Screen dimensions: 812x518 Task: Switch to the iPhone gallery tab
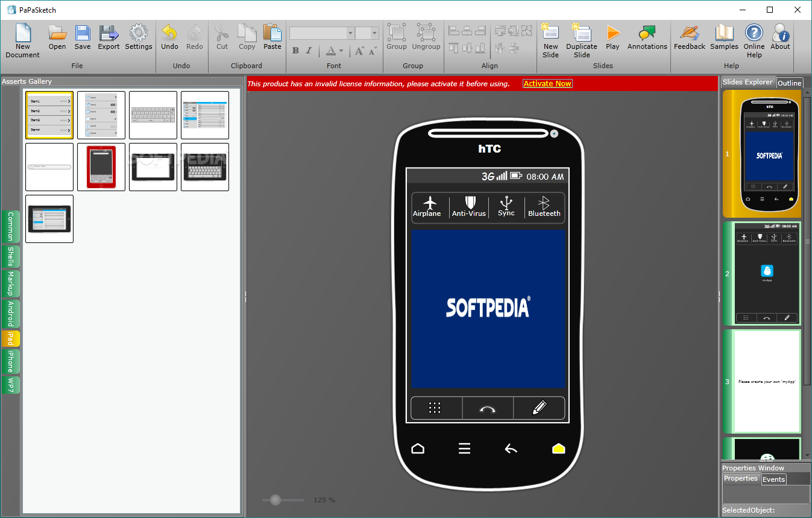tap(11, 362)
